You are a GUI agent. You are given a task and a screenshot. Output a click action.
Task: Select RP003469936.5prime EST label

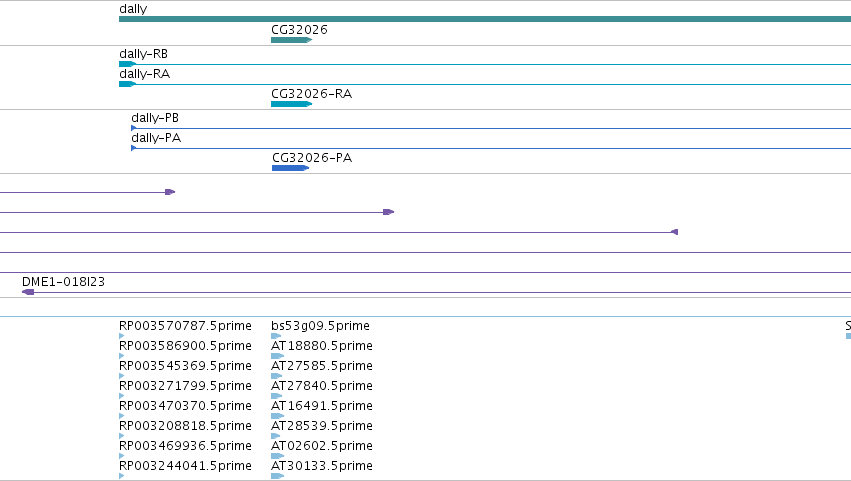185,446
